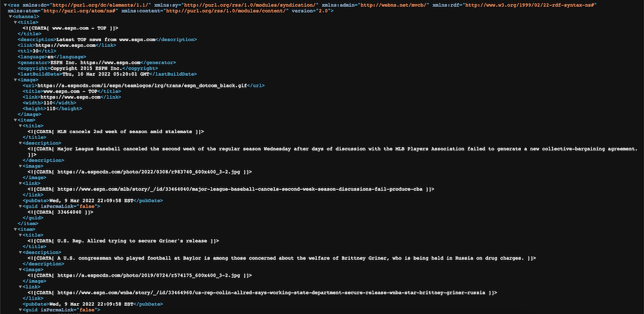Collapse image node with r983740 photo
644x314 pixels.
coord(20,166)
